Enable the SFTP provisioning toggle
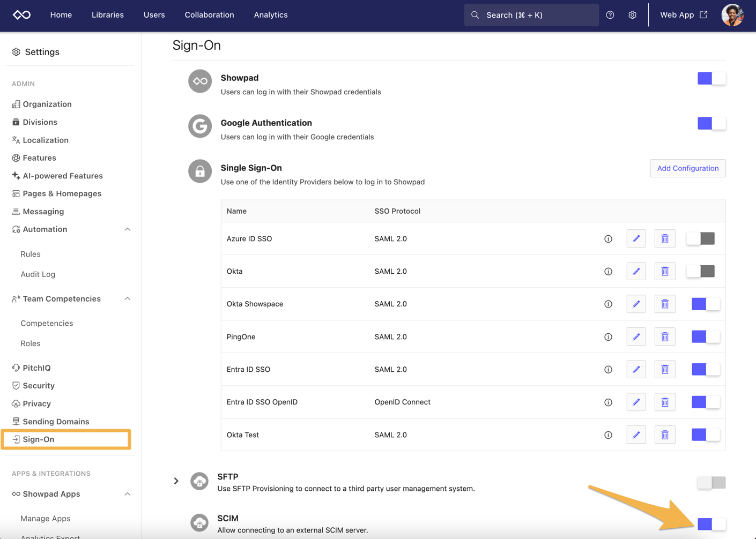Viewport: 756px width, 539px height. [x=711, y=483]
